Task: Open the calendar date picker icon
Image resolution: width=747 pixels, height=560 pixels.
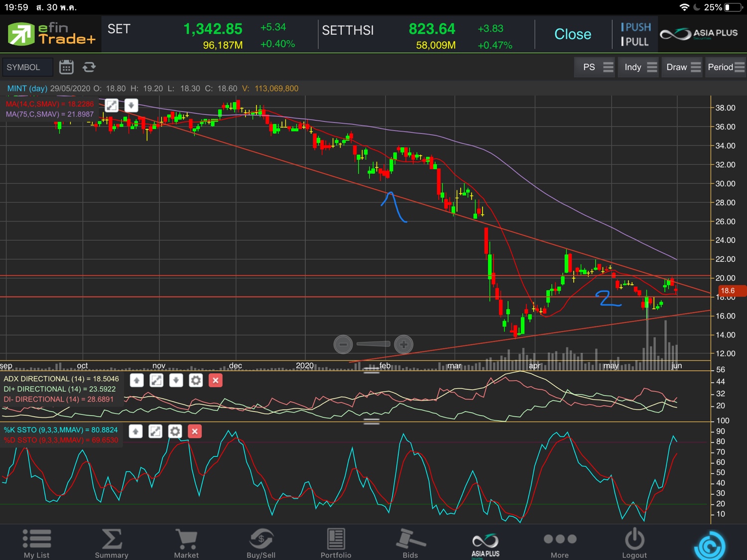Action: [66, 67]
